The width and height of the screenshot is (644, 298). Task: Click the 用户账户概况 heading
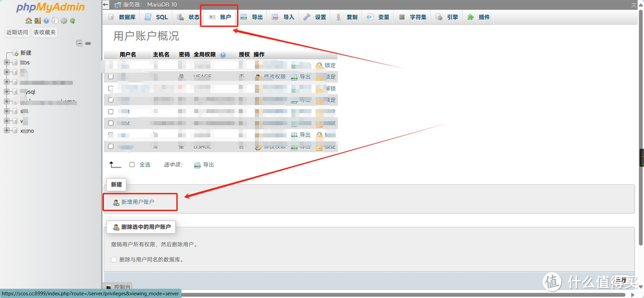pyautogui.click(x=146, y=36)
